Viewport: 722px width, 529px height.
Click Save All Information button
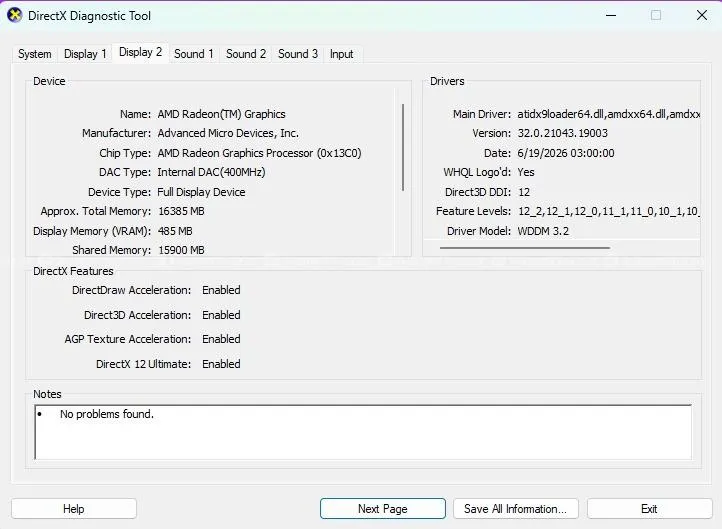[x=516, y=509]
